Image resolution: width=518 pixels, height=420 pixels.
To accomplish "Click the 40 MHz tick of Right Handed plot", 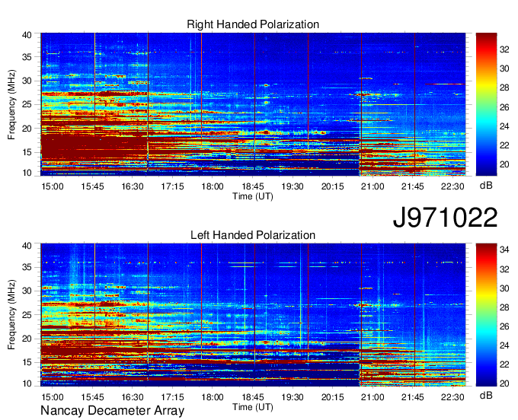I will (27, 35).
